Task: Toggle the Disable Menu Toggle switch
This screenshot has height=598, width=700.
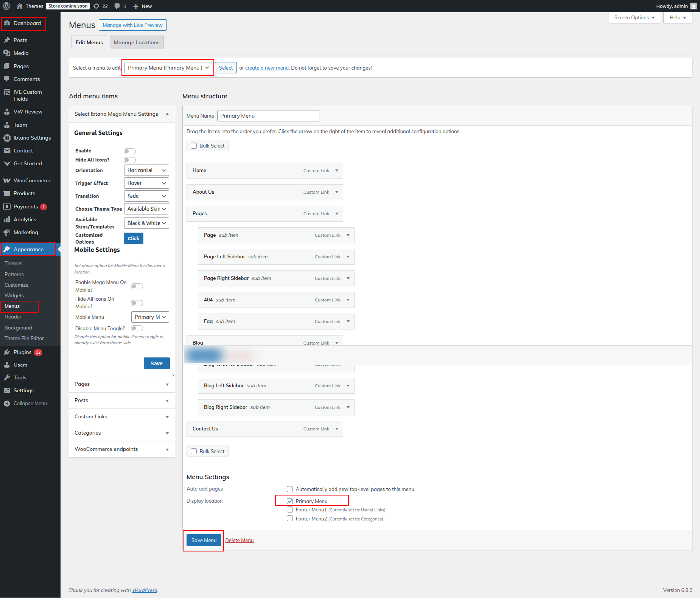Action: coord(137,328)
